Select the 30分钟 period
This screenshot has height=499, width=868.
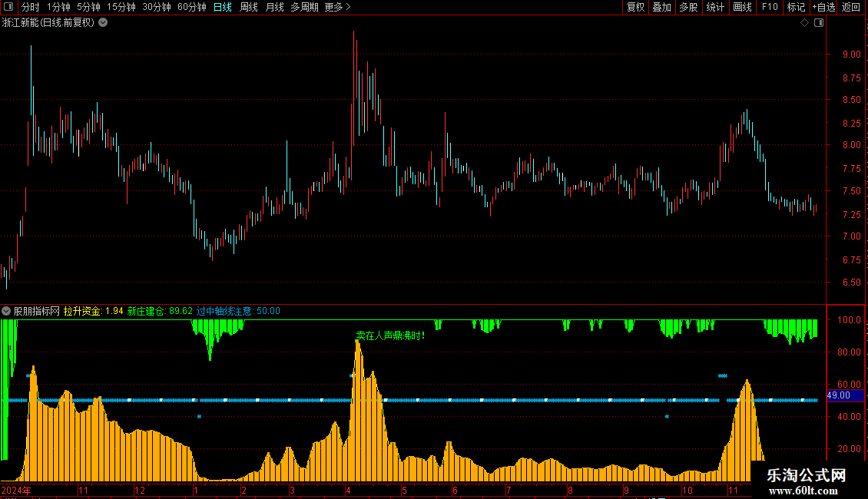[157, 7]
